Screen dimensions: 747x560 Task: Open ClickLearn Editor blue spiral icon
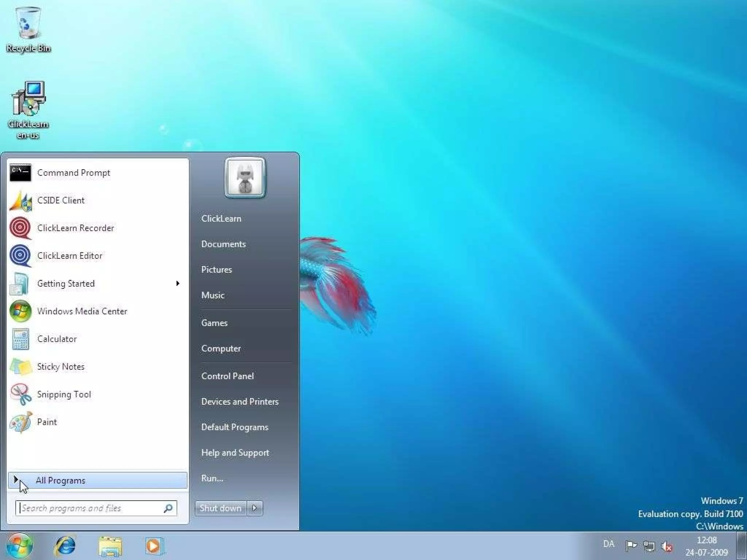(x=20, y=256)
